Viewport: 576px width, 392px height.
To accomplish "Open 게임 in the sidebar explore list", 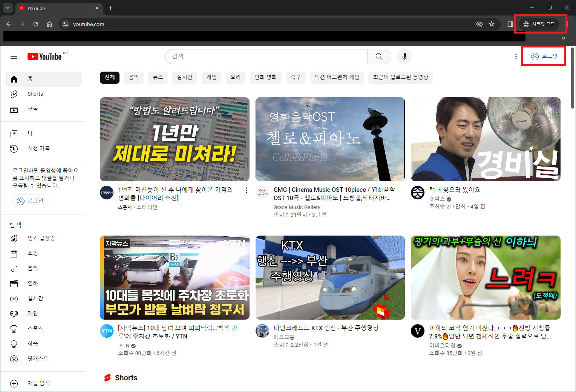I will click(x=43, y=314).
